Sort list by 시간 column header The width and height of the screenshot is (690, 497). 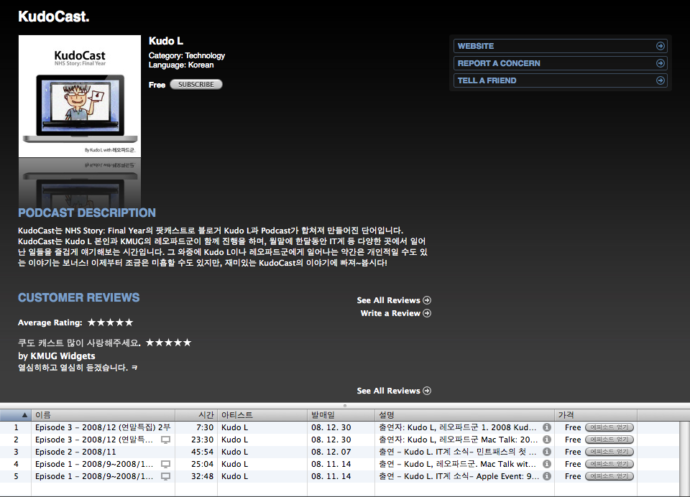tap(196, 415)
